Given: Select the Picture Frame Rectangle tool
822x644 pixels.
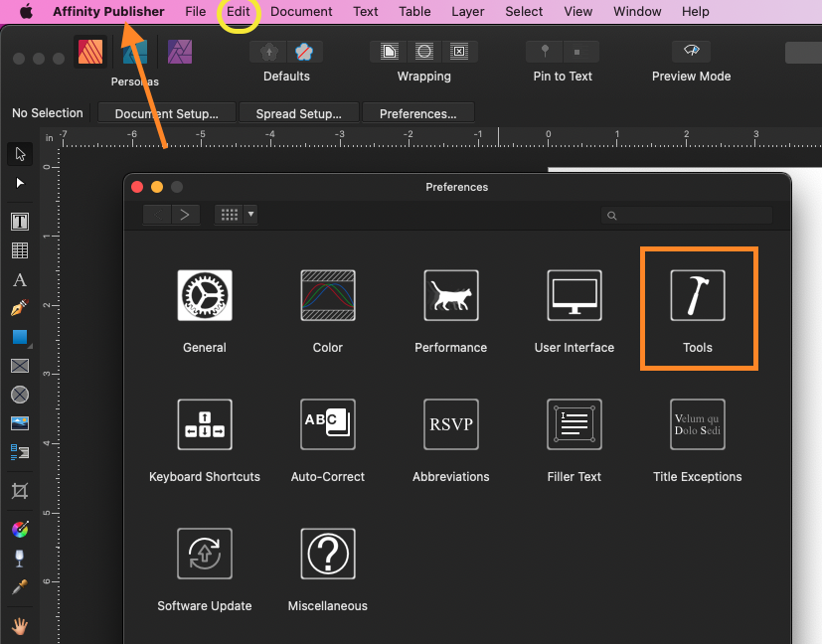Looking at the screenshot, I should [x=20, y=366].
